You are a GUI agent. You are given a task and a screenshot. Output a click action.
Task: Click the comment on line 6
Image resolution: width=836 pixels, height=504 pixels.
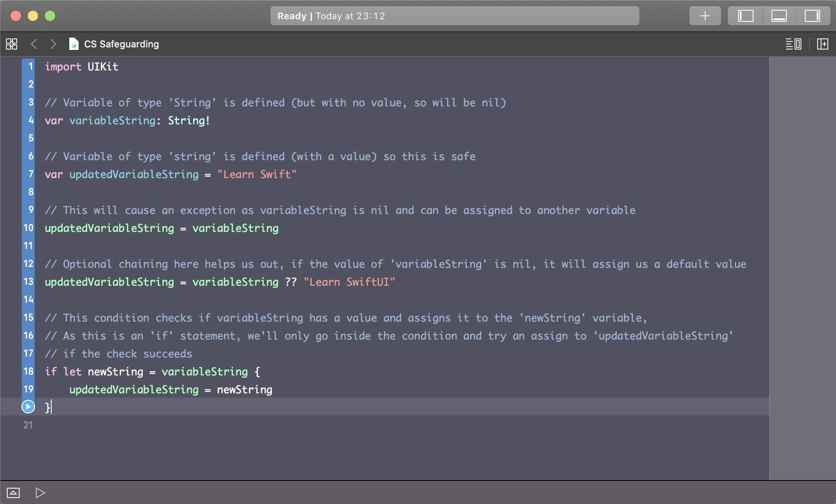pos(260,157)
